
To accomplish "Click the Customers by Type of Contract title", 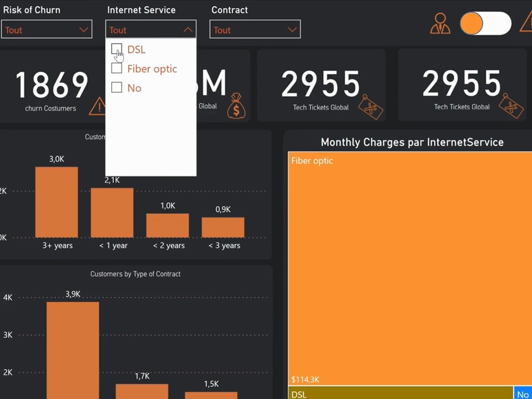I will [135, 274].
